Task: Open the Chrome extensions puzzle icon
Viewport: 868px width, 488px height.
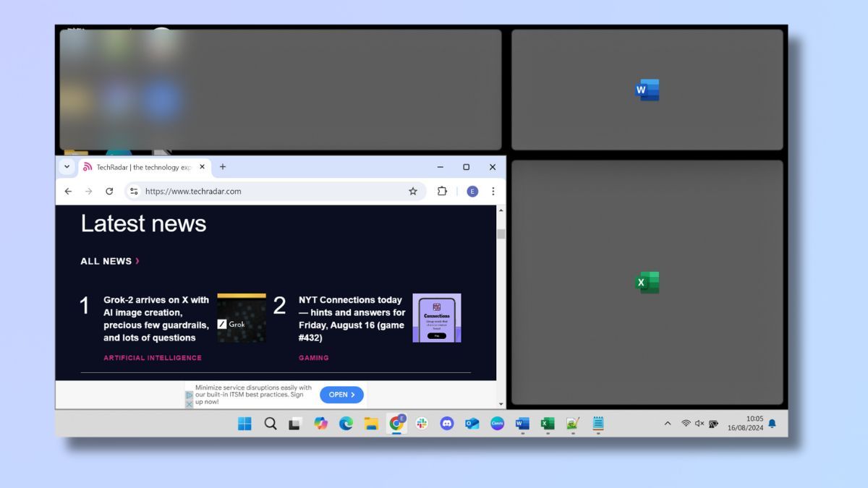Action: pyautogui.click(x=443, y=191)
